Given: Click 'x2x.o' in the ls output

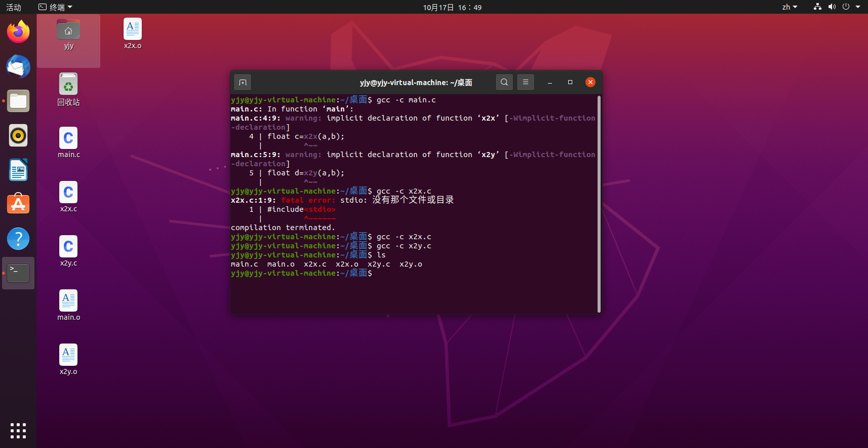Looking at the screenshot, I should 347,264.
